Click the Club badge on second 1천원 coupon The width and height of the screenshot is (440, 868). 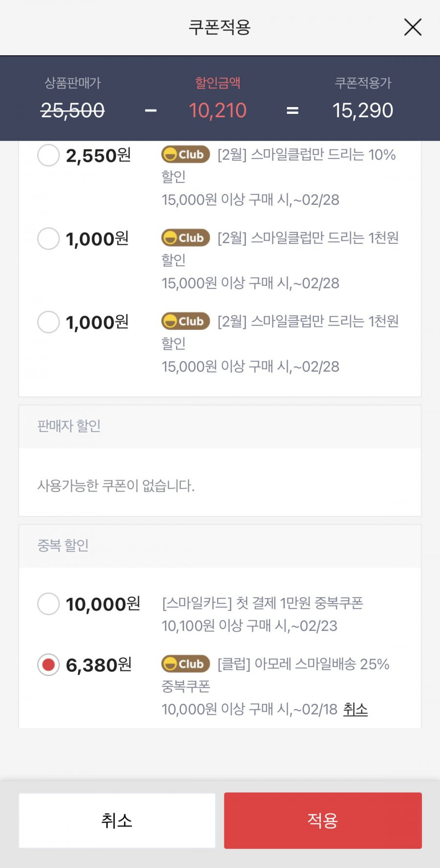[186, 321]
